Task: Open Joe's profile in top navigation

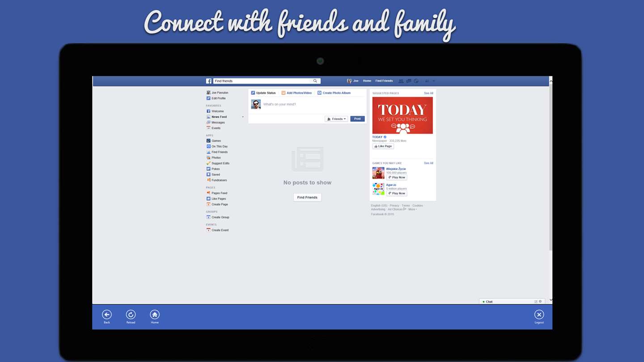Action: click(x=353, y=81)
